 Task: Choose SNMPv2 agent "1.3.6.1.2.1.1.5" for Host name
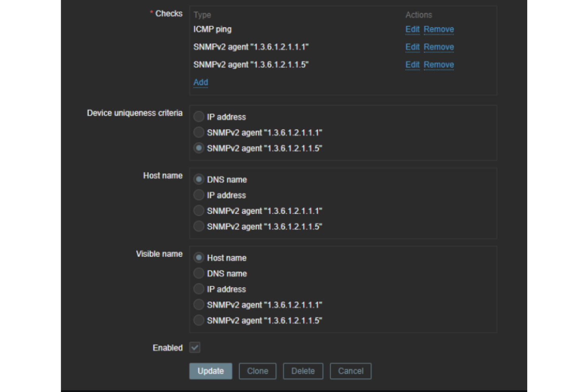point(198,226)
